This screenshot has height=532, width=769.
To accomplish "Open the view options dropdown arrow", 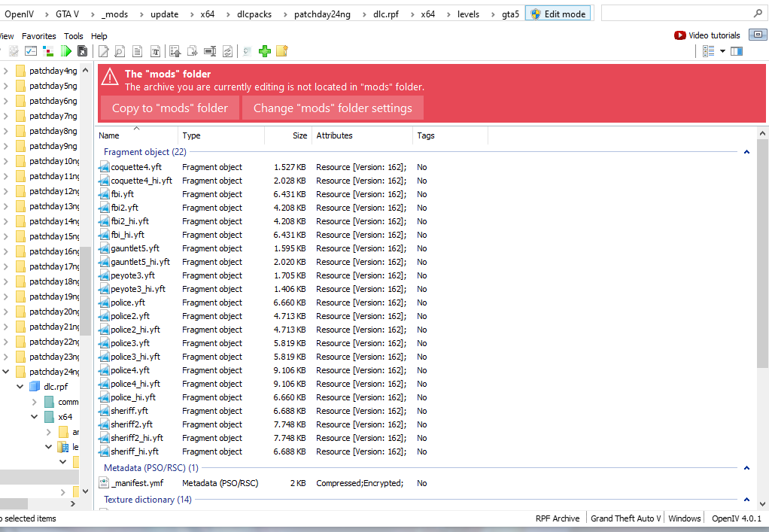I will (x=722, y=51).
